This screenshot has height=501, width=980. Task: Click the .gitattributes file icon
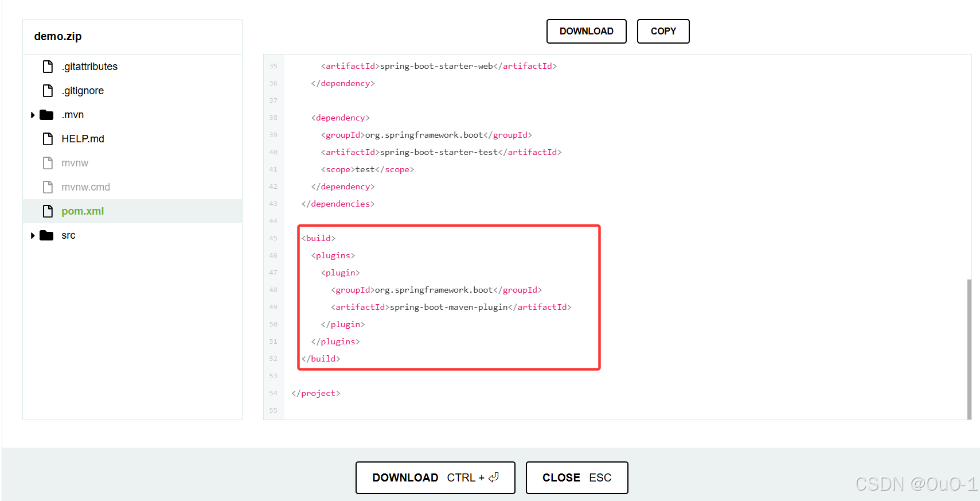point(48,67)
